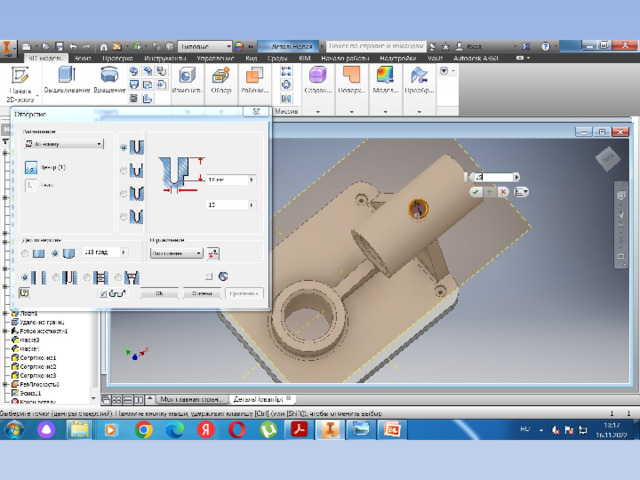Viewport: 640px width, 480px height.
Task: Toggle the preview checkbox in hole dialog
Action: (x=103, y=293)
